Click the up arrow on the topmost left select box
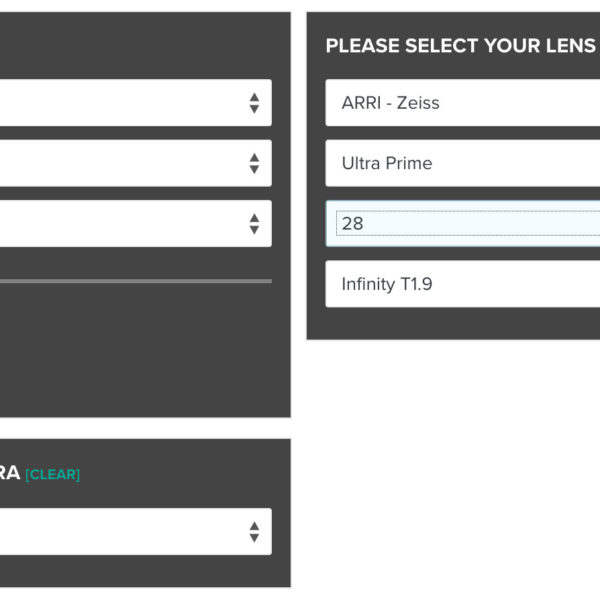Screen dimensions: 600x600 click(254, 97)
